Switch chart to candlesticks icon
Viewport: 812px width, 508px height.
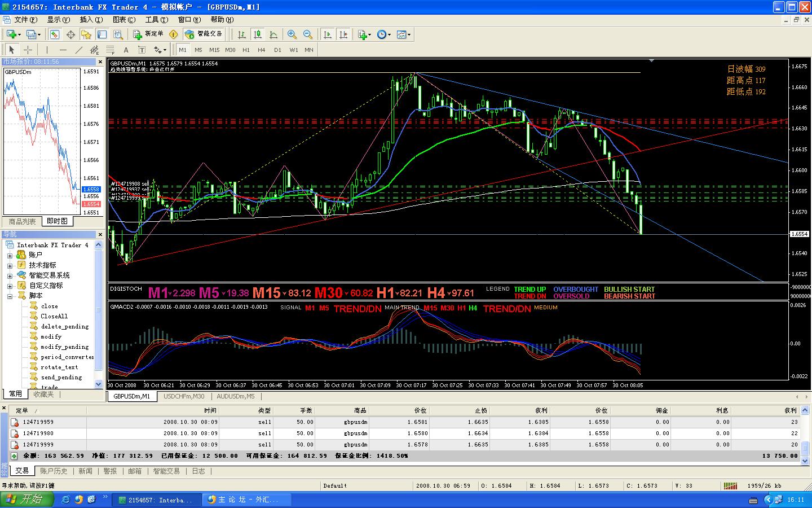point(258,34)
